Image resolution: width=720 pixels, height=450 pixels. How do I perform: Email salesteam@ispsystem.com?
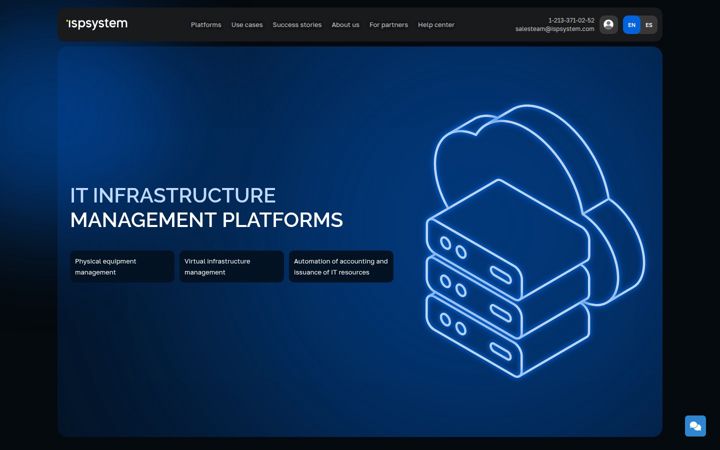(x=555, y=29)
